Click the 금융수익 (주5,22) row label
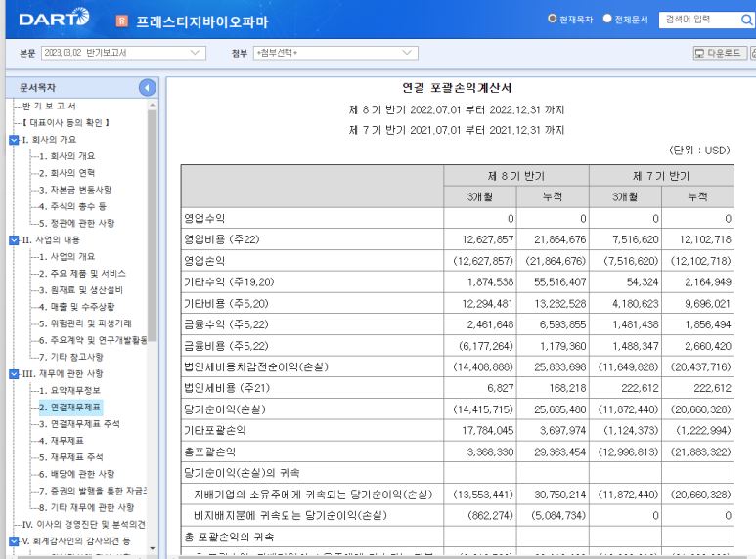This screenshot has height=559, width=756. [226, 324]
